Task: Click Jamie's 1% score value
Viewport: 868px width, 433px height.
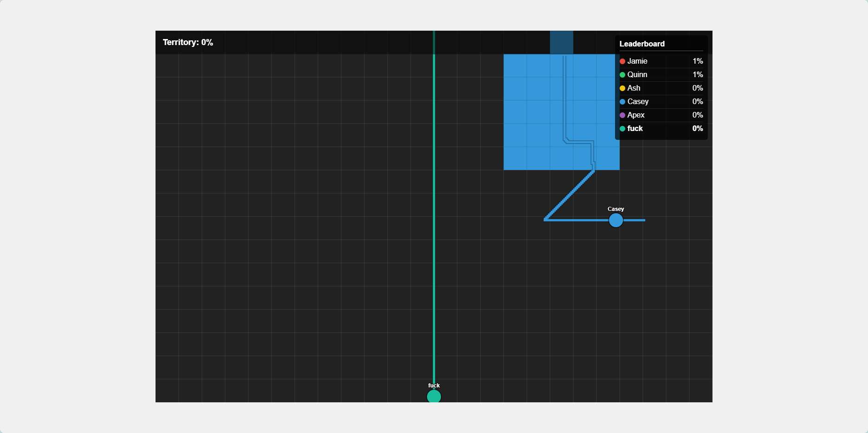Action: (x=697, y=61)
